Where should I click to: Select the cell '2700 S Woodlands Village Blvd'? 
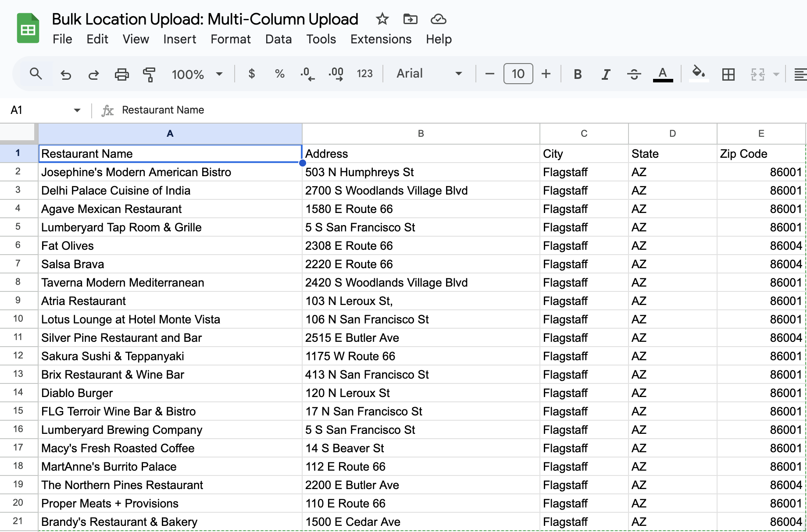coord(421,191)
